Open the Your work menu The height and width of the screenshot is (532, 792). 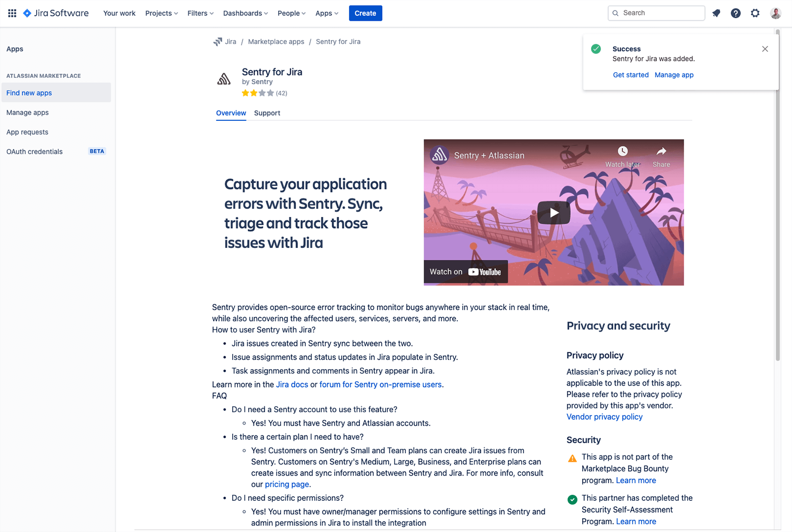[119, 13]
